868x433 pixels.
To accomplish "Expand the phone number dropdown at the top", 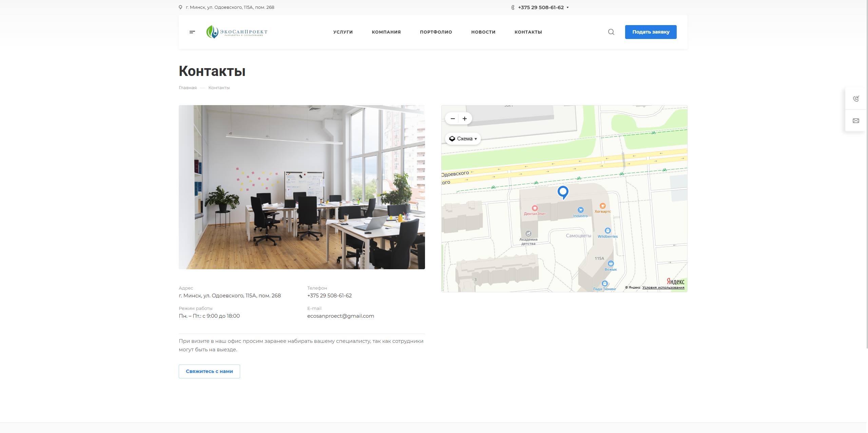I will click(567, 7).
